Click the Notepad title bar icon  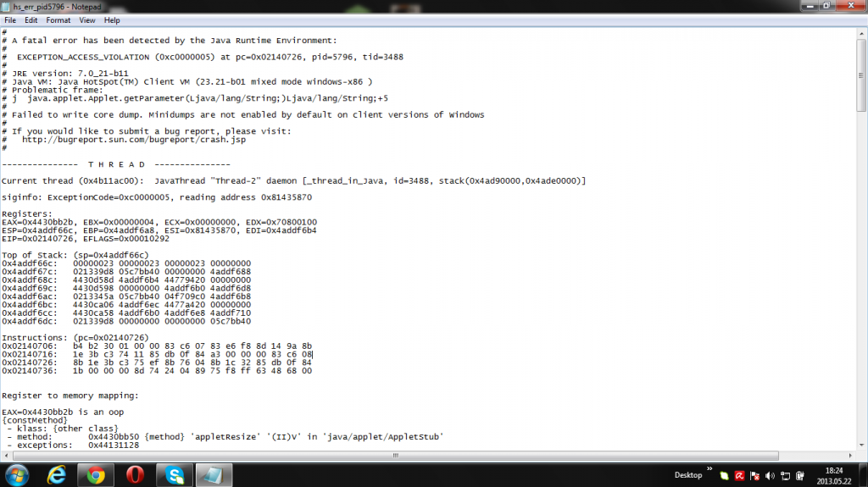pyautogui.click(x=6, y=7)
